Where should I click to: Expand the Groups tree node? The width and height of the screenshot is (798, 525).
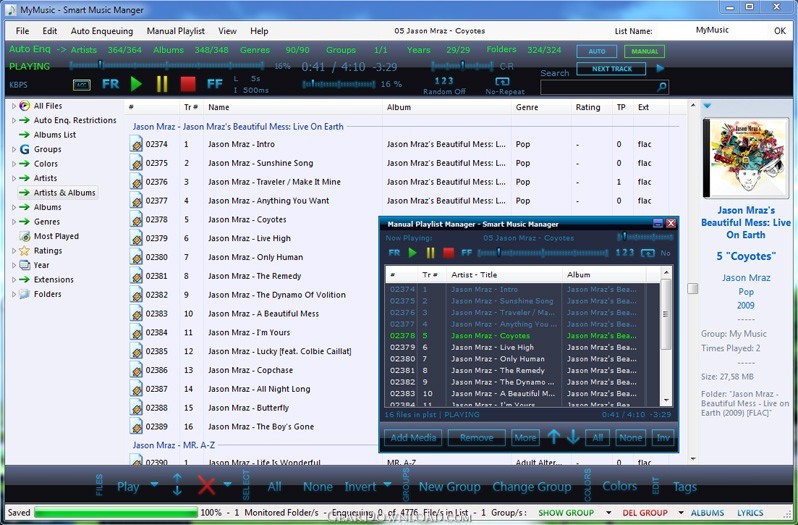[x=14, y=150]
